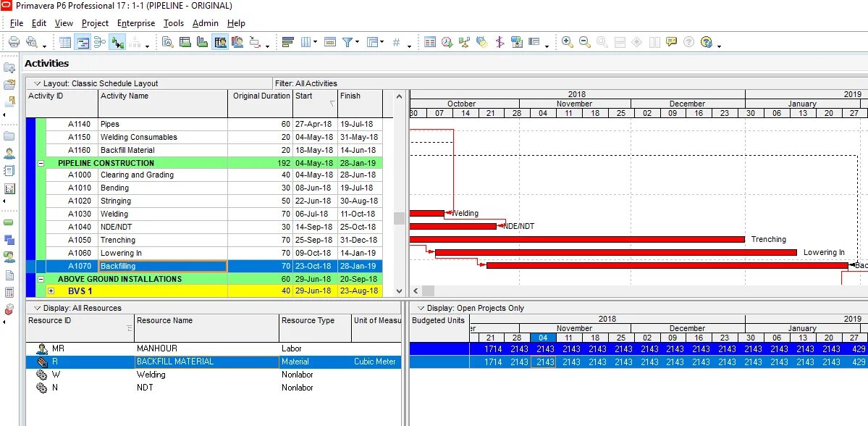The height and width of the screenshot is (426, 868).
Task: Click the Open Project folder sidebar icon
Action: pos(9,85)
